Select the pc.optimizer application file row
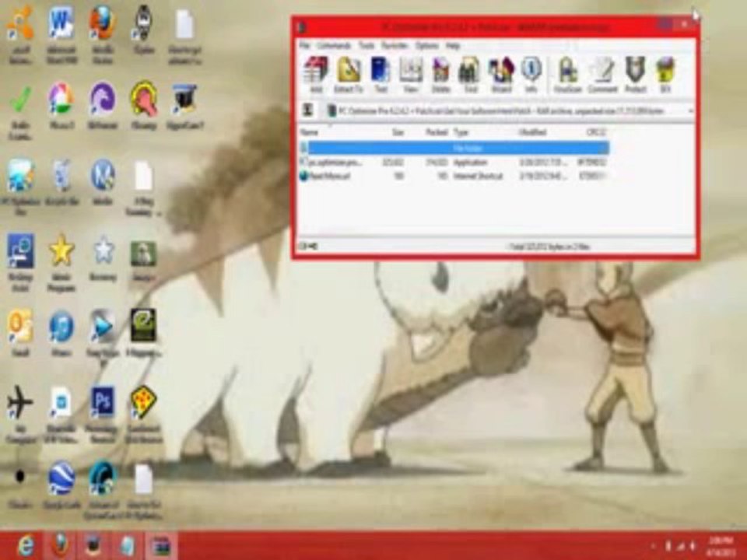747x560 pixels. [x=454, y=163]
